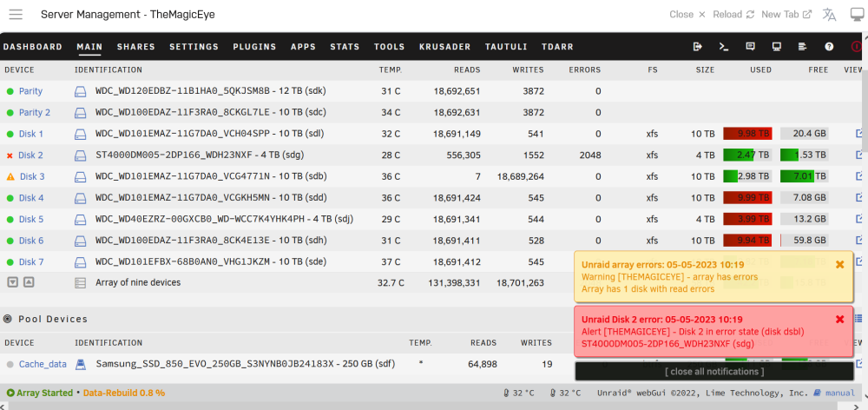Collapse array rows with the up arrow button

[x=29, y=282]
